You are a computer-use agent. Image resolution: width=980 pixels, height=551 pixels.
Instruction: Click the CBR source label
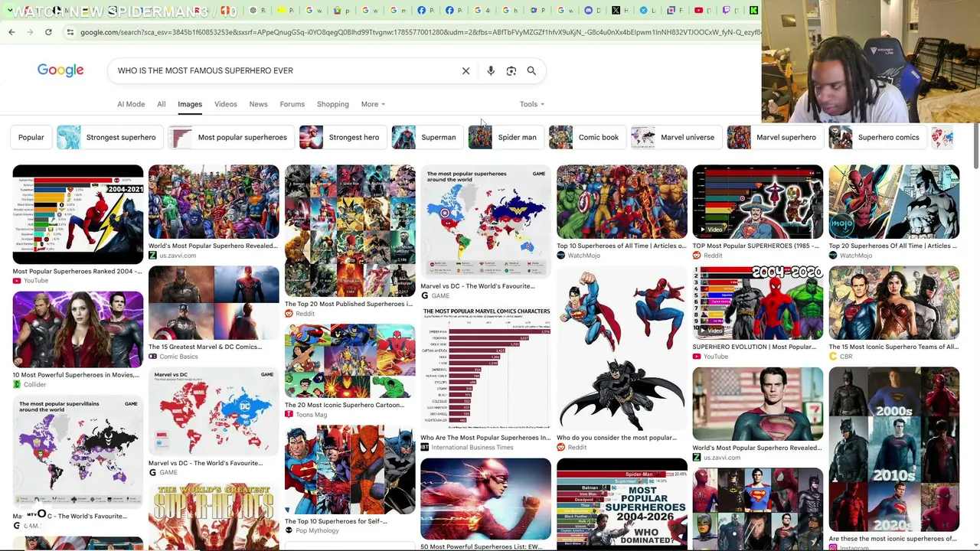click(x=841, y=357)
